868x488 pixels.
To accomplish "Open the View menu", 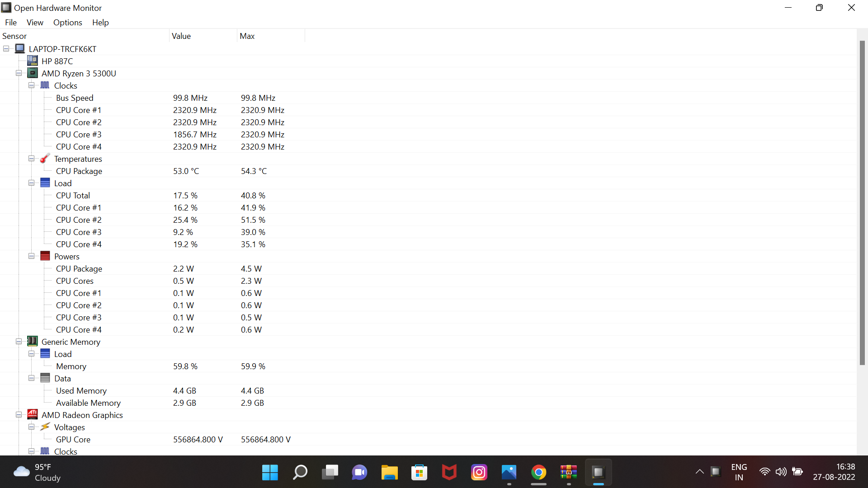I will pyautogui.click(x=35, y=22).
